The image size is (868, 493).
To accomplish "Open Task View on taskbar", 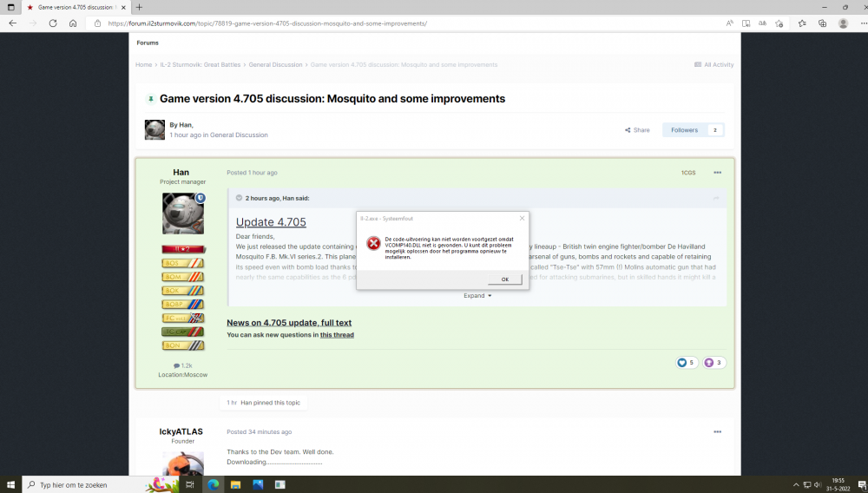I will pyautogui.click(x=190, y=484).
